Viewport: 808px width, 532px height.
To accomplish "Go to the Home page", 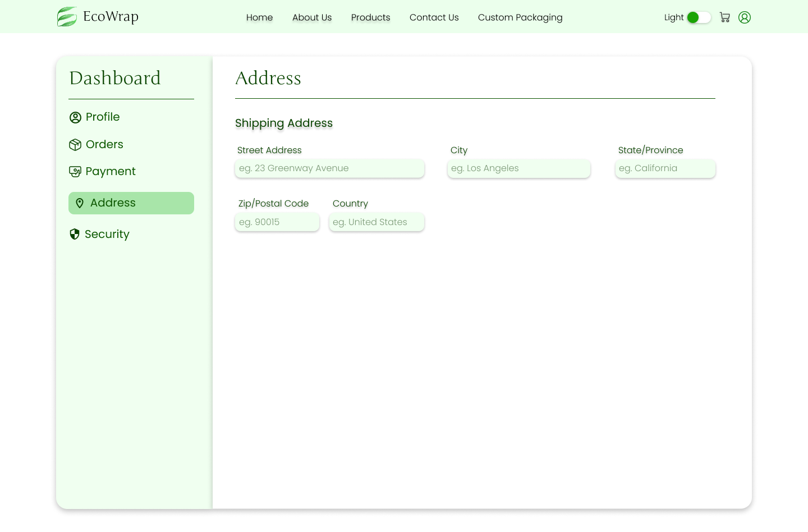I will tap(259, 17).
